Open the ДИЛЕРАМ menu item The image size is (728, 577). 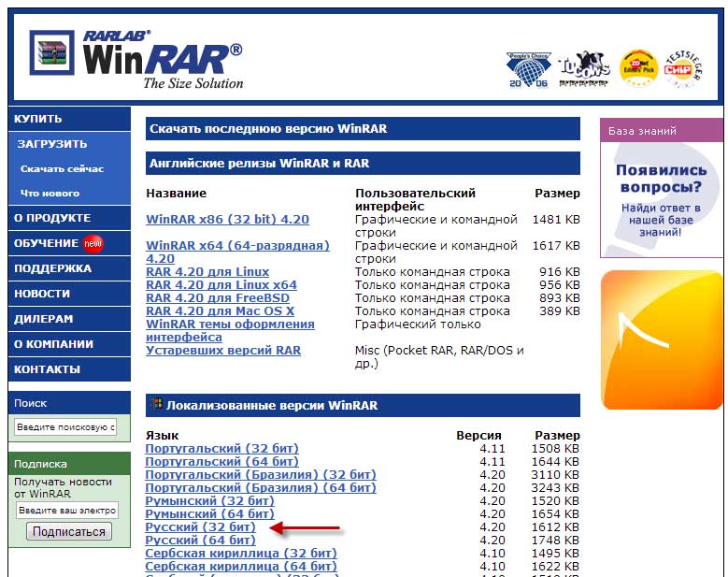point(69,319)
